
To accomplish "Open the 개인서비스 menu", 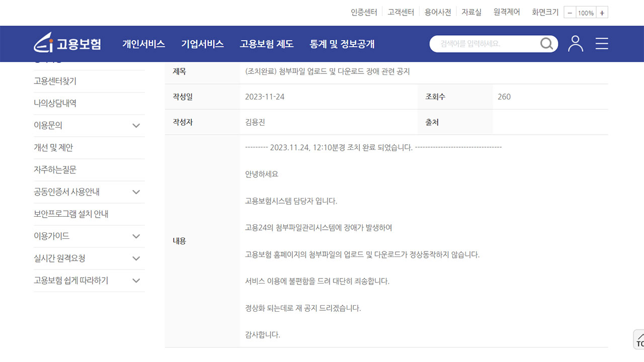I will point(144,44).
